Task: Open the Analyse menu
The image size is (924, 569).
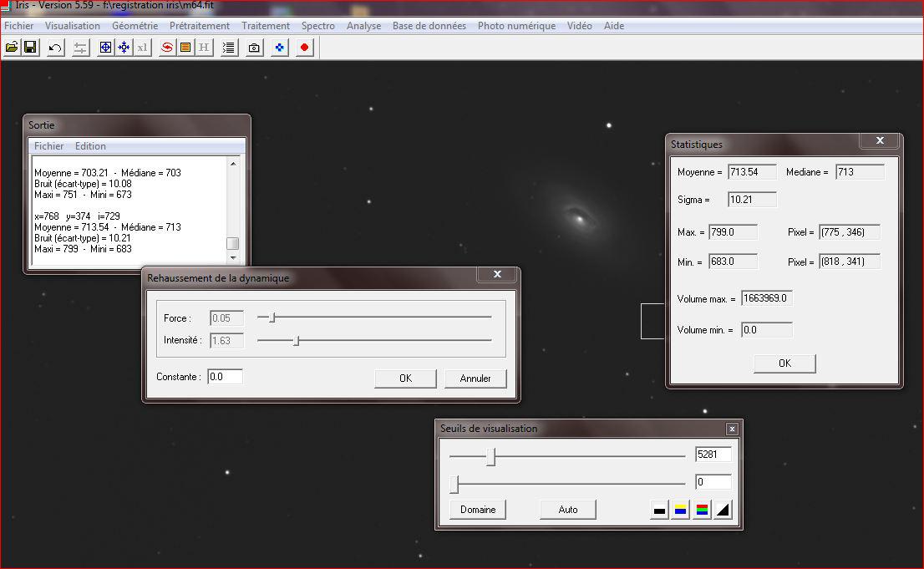Action: pyautogui.click(x=363, y=26)
